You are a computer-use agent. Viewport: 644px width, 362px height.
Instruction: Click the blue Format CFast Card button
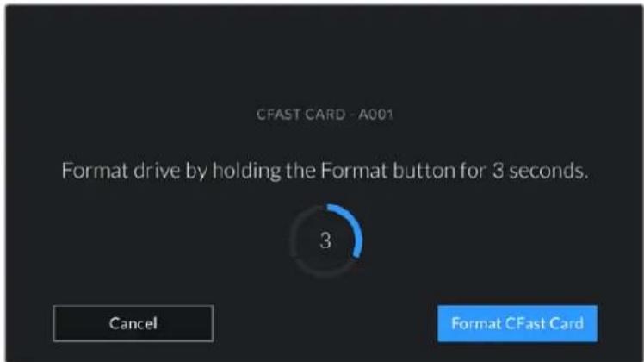coord(517,323)
